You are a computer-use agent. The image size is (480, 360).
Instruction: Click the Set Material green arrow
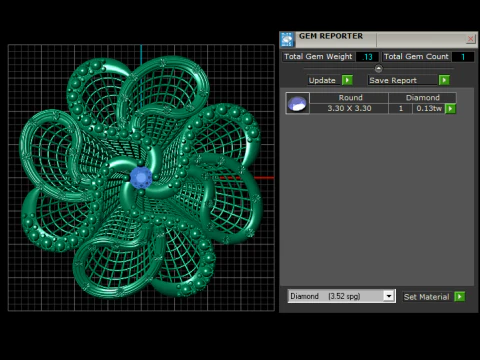click(x=460, y=296)
